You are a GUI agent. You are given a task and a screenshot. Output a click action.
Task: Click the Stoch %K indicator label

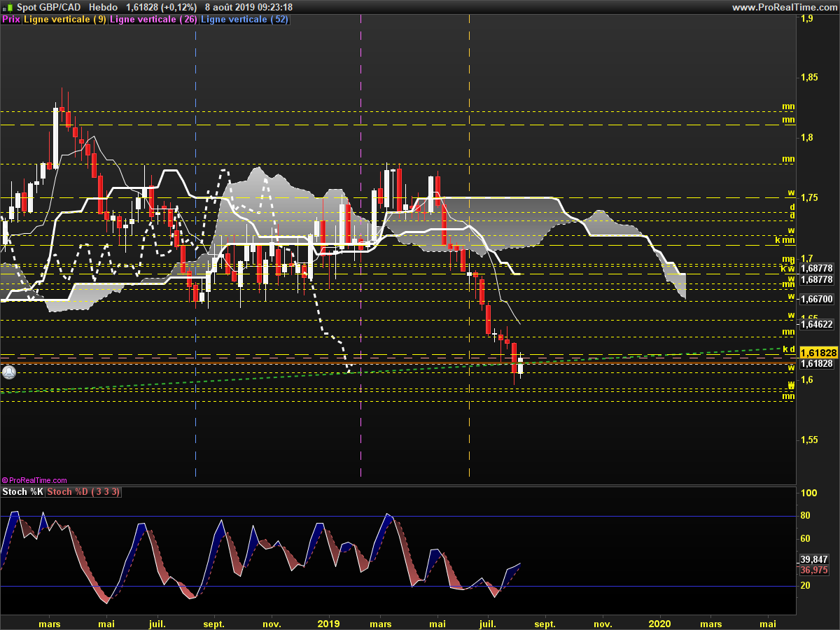click(x=23, y=492)
